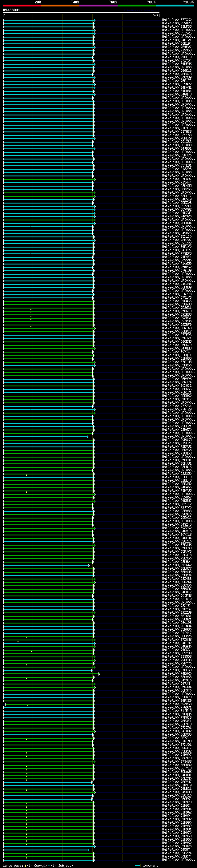The height and width of the screenshot is (868, 197).
Task: Open hit UniRef100_A2DVW2
Action: (177, 446)
